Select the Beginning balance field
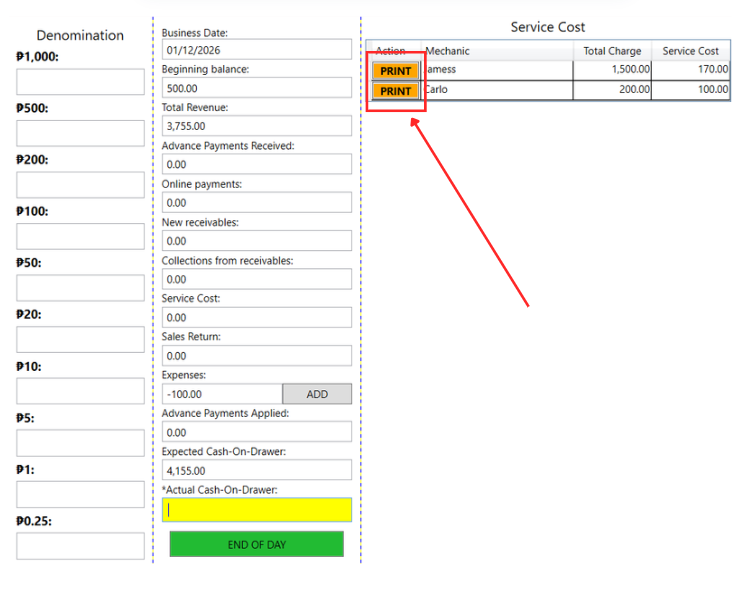This screenshot has height=592, width=756. [256, 88]
